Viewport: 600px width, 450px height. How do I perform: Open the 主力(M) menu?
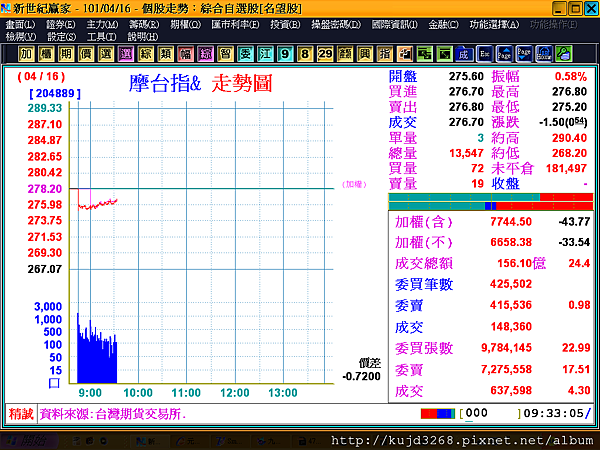102,25
